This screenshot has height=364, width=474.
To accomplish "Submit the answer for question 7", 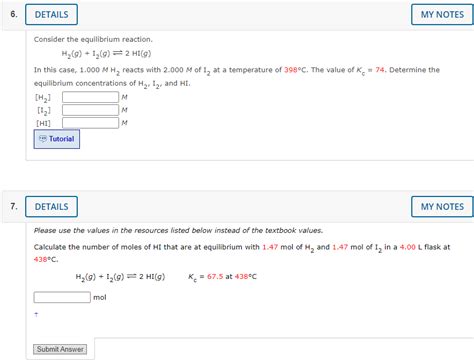I will 60,349.
